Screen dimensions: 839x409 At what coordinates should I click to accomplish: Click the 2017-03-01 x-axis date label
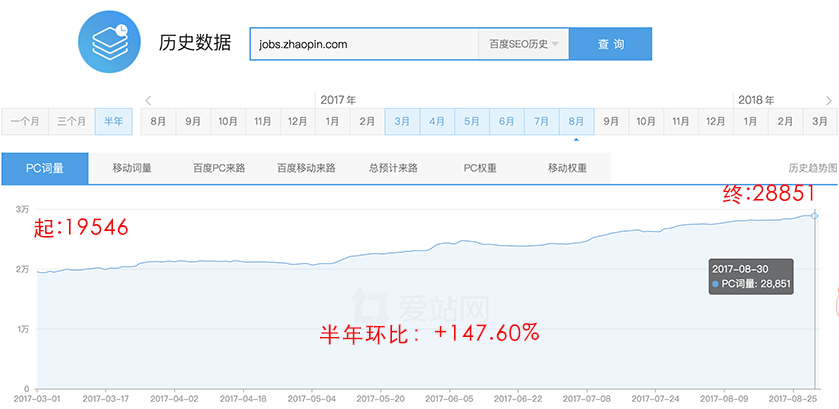click(x=36, y=399)
